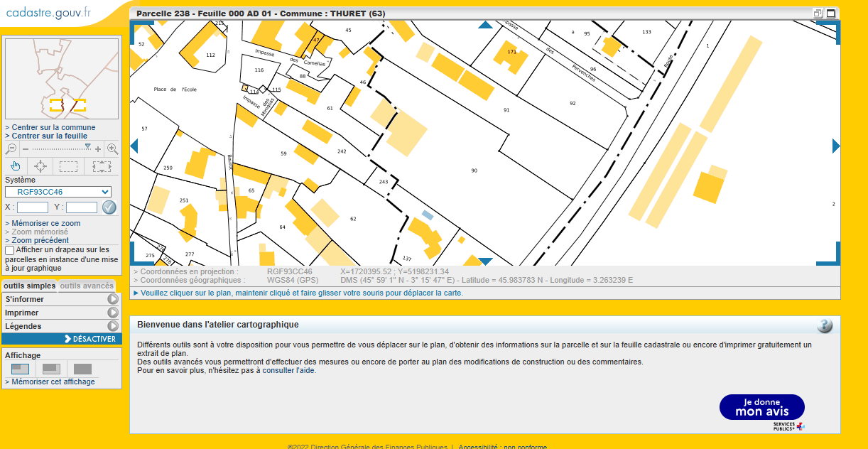The image size is (868, 449).
Task: Select the outils simples tab
Action: (30, 286)
